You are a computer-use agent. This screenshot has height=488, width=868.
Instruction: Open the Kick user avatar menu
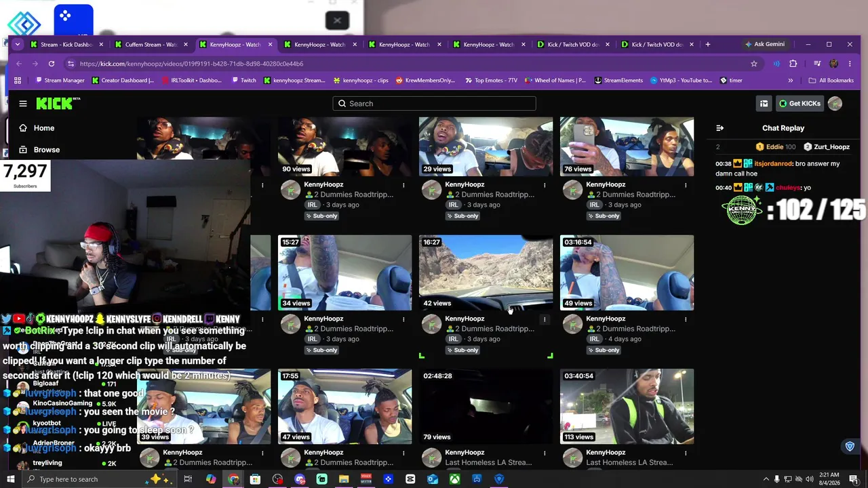click(835, 104)
